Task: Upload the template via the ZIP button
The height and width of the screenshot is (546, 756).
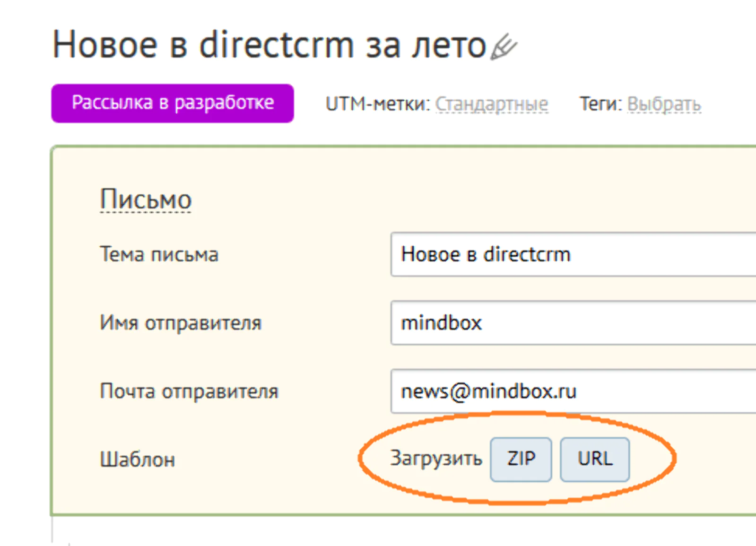Action: (521, 459)
